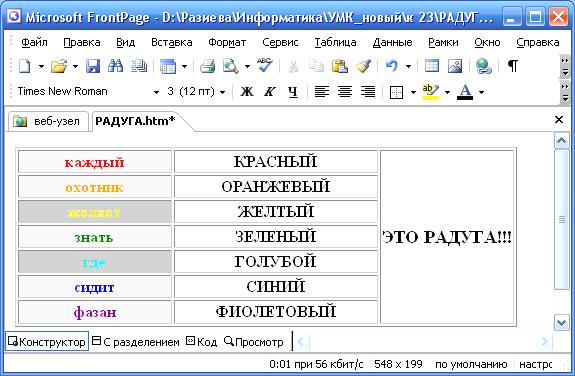Open highlight color dropdown arrow
The width and height of the screenshot is (575, 376).
point(447,92)
